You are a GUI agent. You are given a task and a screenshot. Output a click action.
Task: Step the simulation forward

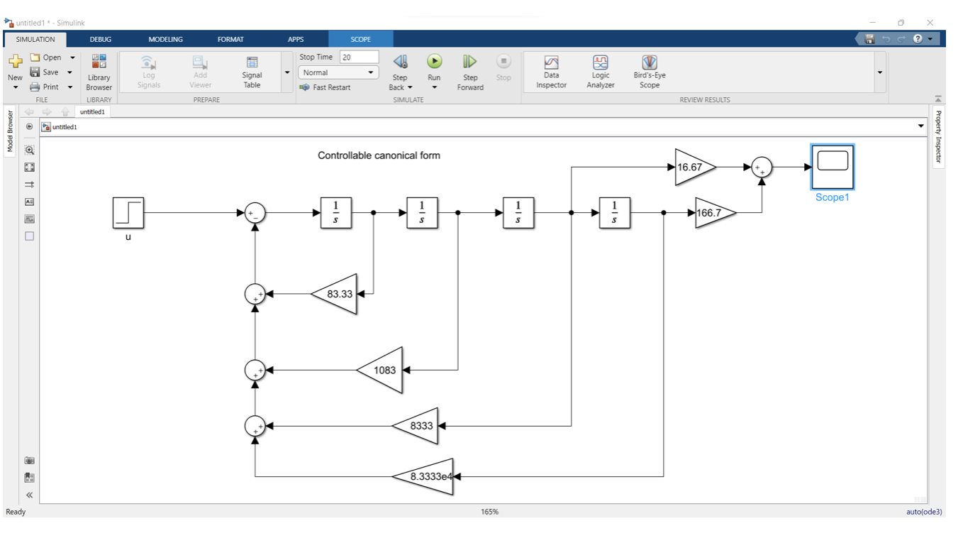pos(469,70)
